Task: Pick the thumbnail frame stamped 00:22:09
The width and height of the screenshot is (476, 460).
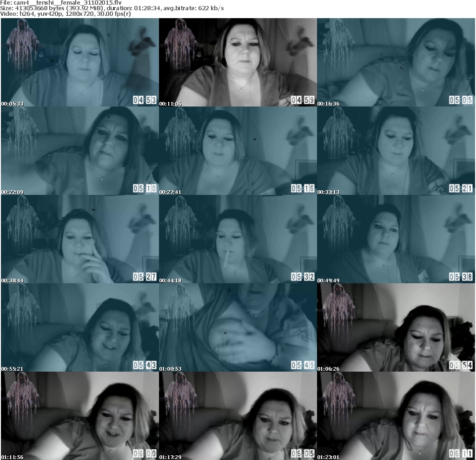Action: pos(80,151)
